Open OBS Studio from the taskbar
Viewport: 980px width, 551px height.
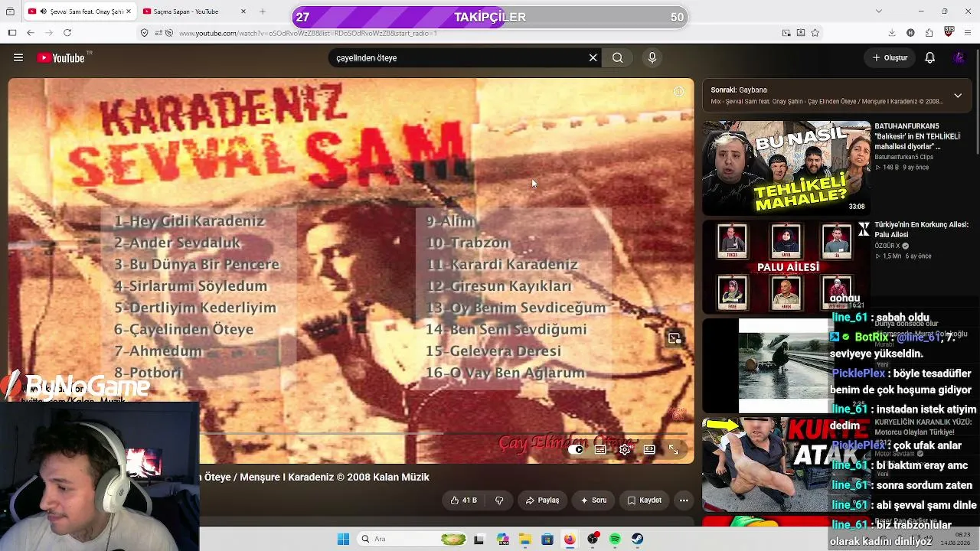593,539
